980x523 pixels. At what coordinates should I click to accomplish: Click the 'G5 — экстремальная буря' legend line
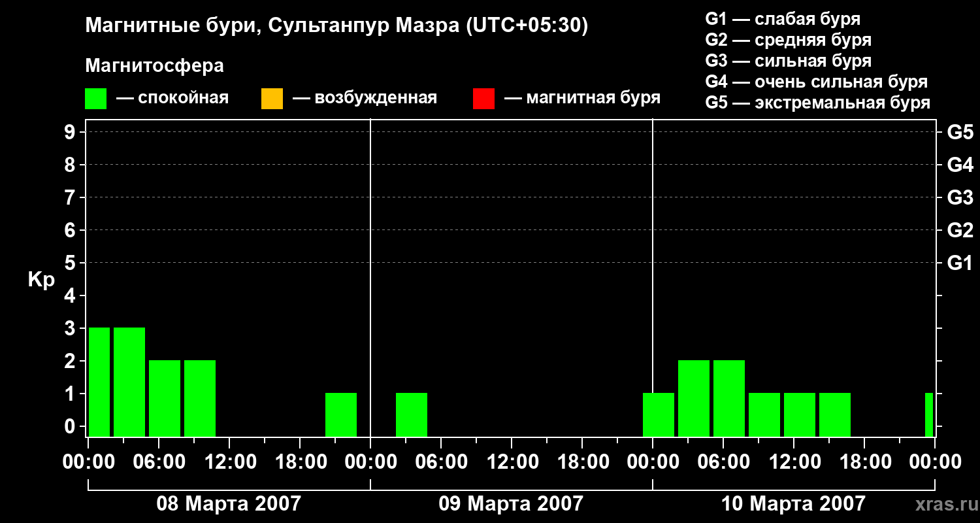pos(818,103)
